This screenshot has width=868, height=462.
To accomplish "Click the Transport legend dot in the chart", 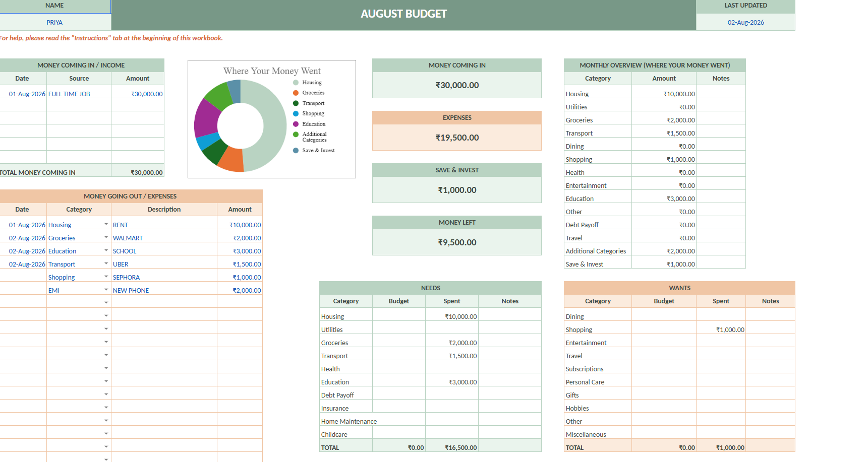I will click(296, 103).
